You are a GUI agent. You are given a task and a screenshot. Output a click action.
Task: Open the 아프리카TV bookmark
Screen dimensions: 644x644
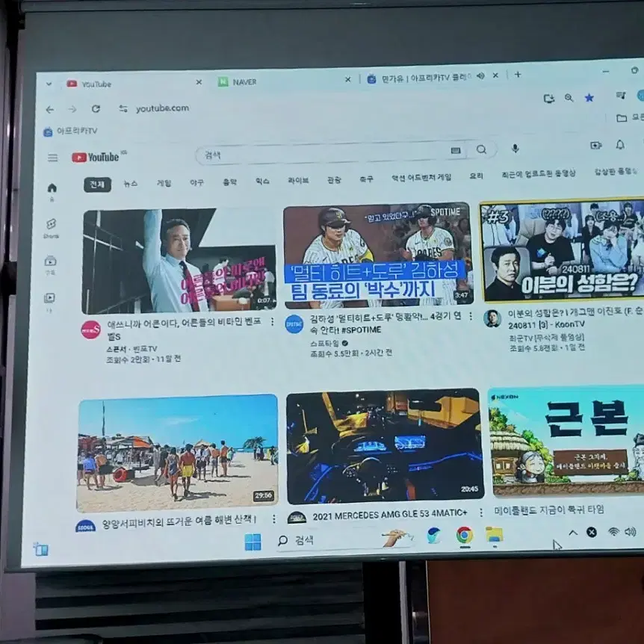coord(71,131)
